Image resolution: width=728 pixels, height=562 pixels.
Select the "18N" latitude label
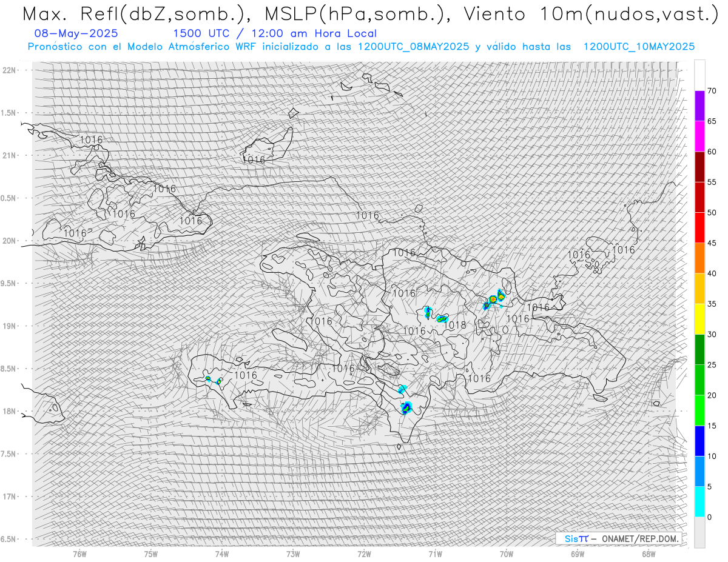(9, 411)
